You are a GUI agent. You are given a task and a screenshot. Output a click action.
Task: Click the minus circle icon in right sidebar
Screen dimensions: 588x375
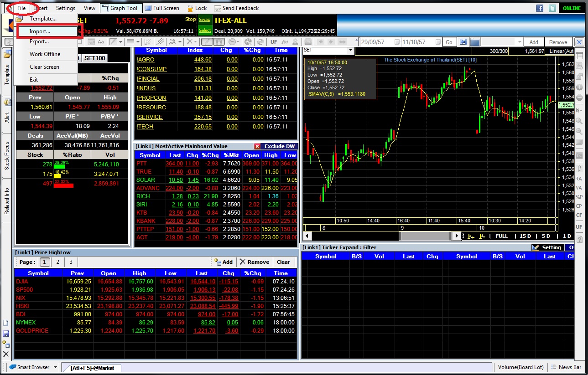579,98
